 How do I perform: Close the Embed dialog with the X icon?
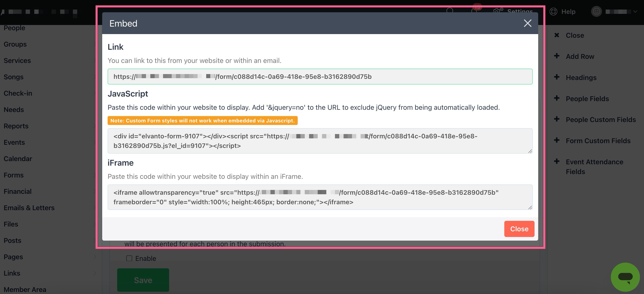tap(528, 23)
